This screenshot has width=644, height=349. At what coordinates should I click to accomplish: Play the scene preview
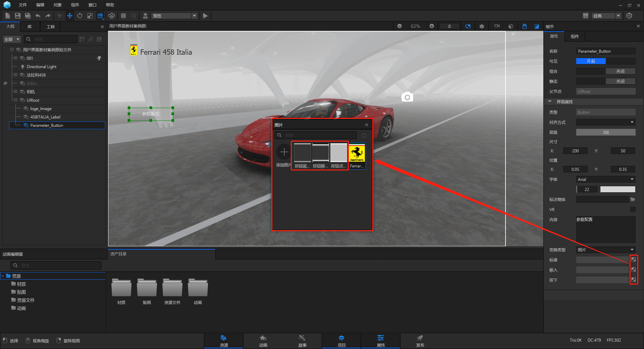pos(205,16)
